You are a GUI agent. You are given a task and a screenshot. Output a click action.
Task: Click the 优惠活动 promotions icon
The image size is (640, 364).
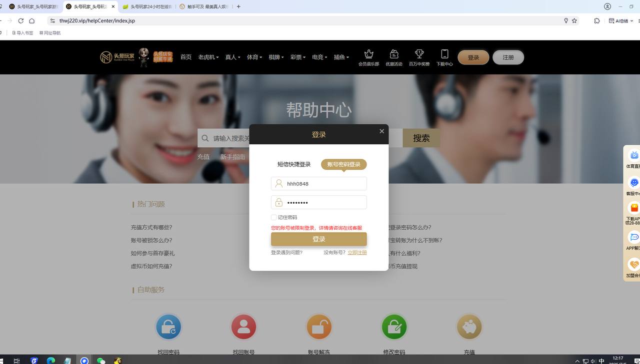pyautogui.click(x=394, y=54)
